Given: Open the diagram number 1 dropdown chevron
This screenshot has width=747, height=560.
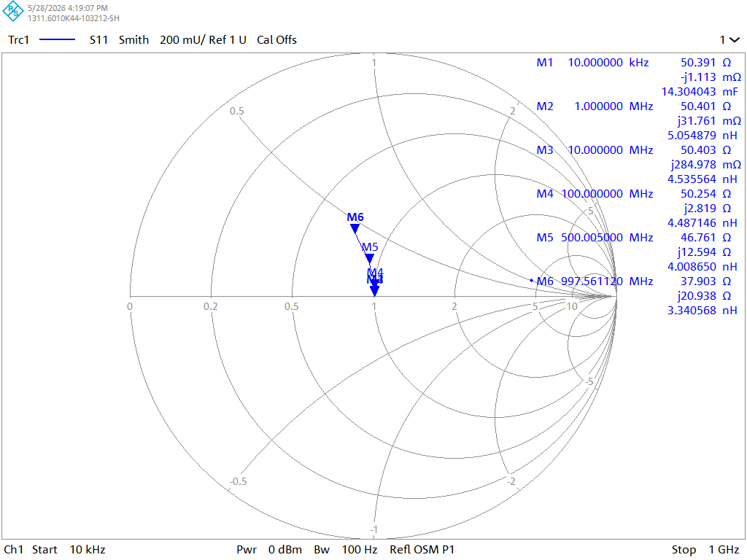Looking at the screenshot, I should [x=735, y=40].
